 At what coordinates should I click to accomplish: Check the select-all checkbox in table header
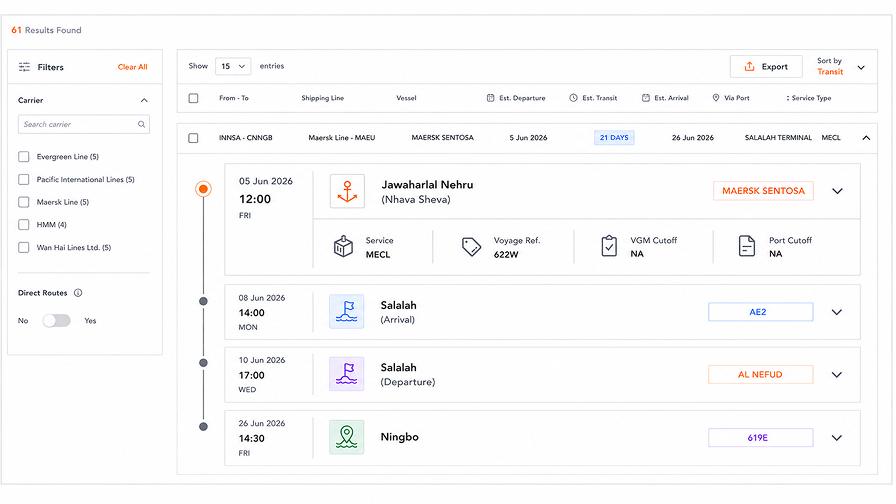click(x=193, y=98)
